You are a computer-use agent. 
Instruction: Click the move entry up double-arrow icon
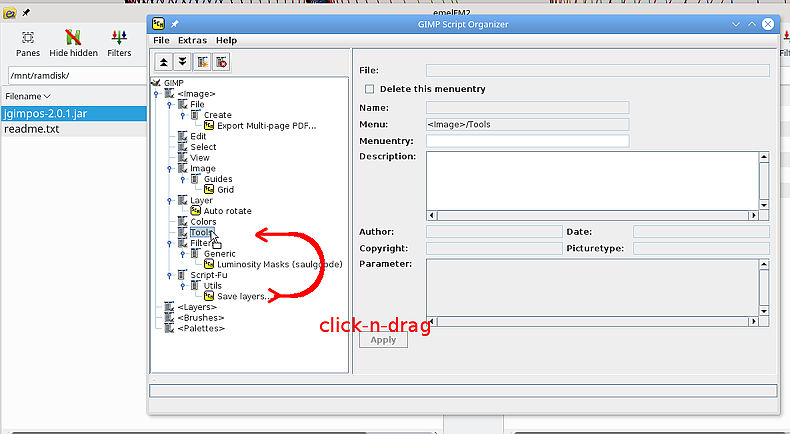pyautogui.click(x=163, y=62)
